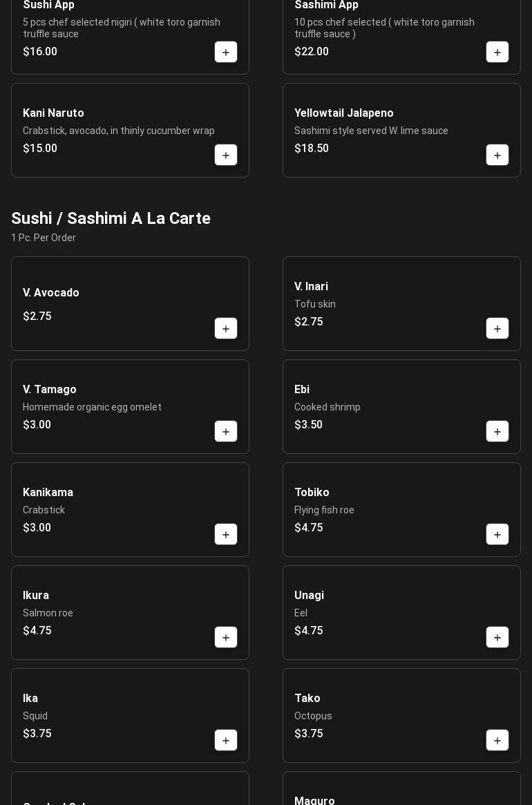532x805 pixels.
Task: Add Sushi App to the order
Action: pos(226,53)
